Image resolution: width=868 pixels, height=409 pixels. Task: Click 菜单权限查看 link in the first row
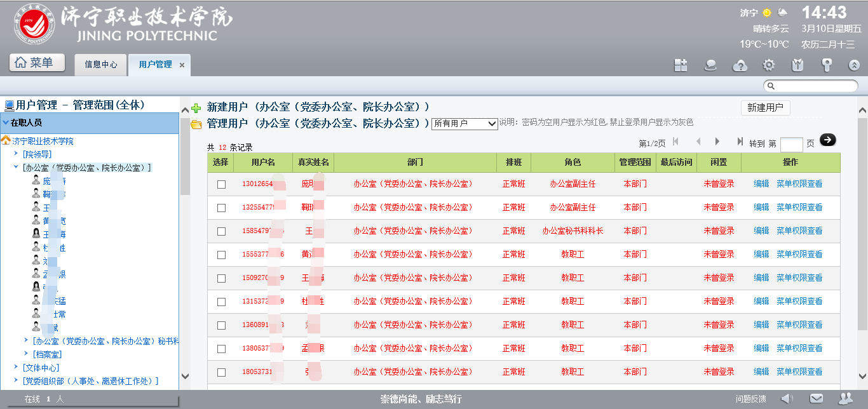pos(799,184)
